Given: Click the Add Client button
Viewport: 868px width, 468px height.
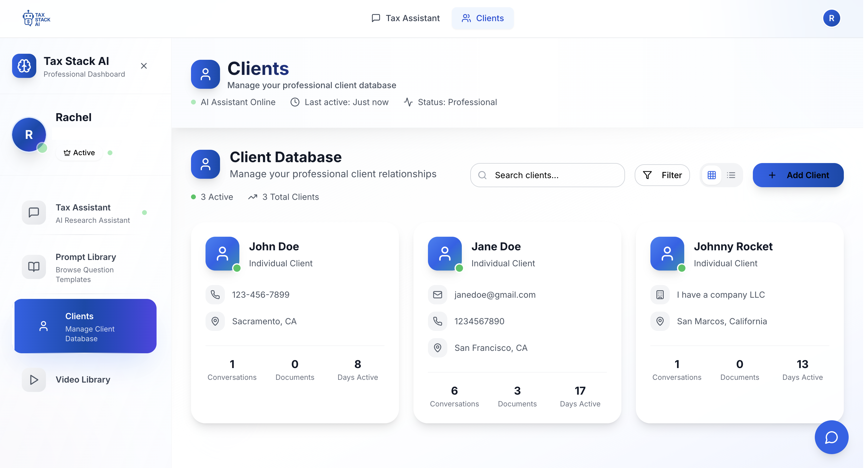Looking at the screenshot, I should [798, 175].
